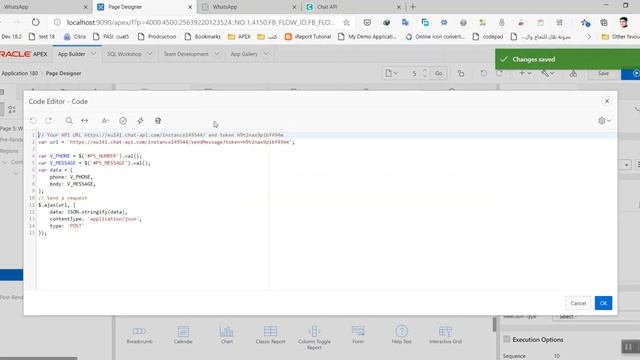Click the translate extension icon in the browser toolbar
The height and width of the screenshot is (360, 640).
pos(405,22)
